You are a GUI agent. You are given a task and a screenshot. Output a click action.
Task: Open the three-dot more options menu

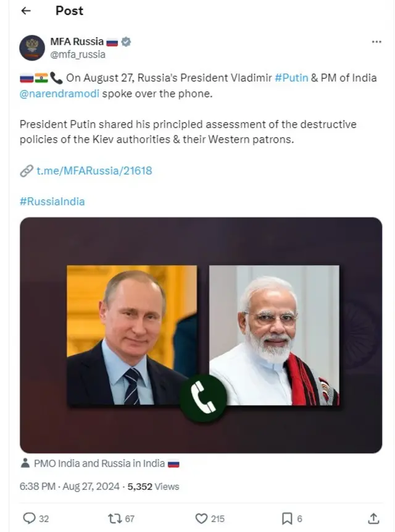pyautogui.click(x=376, y=41)
